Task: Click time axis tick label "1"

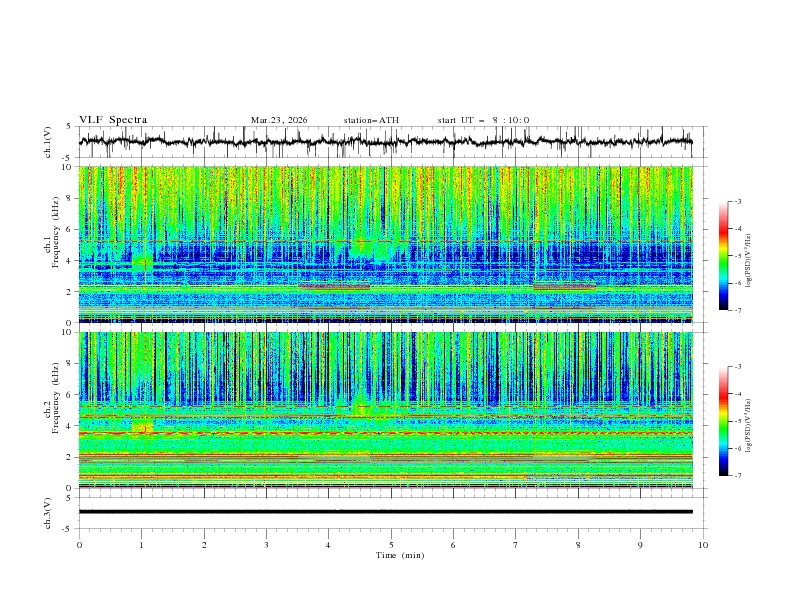Action: 141,545
